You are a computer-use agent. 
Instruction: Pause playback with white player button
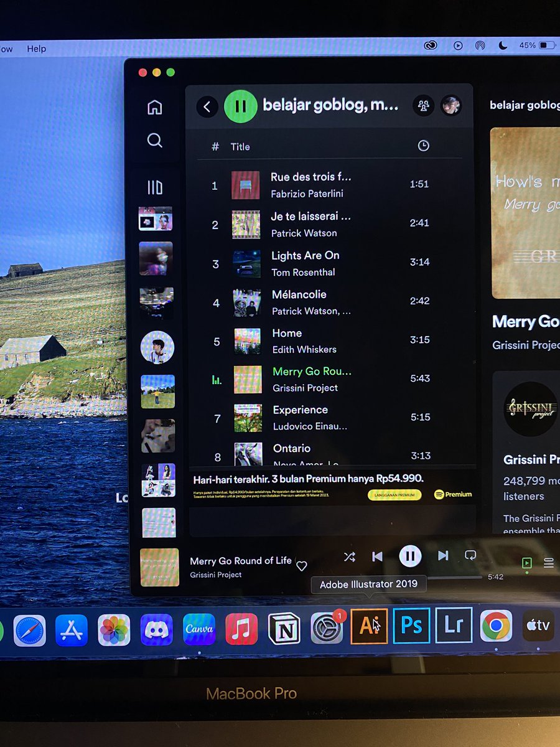(x=410, y=556)
